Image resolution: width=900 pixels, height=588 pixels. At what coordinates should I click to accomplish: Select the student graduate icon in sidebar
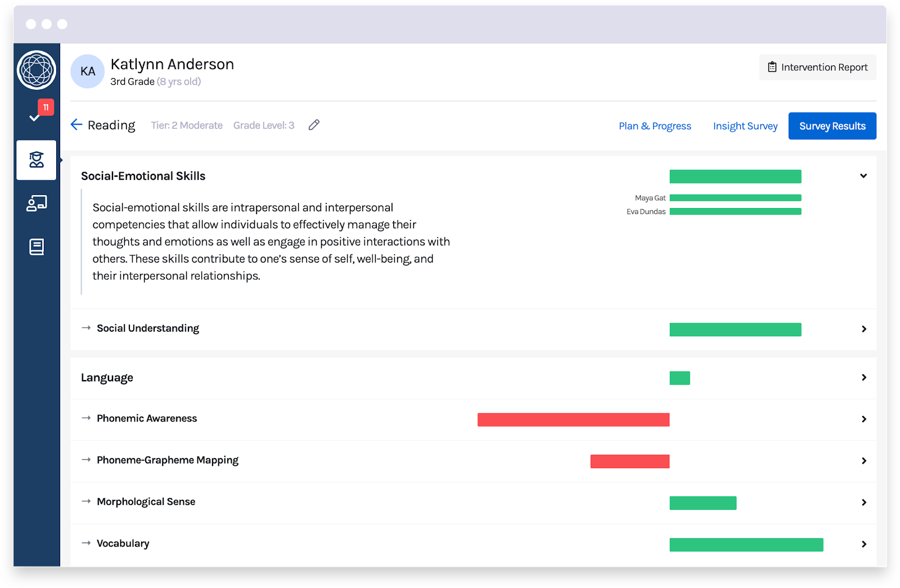coord(37,160)
